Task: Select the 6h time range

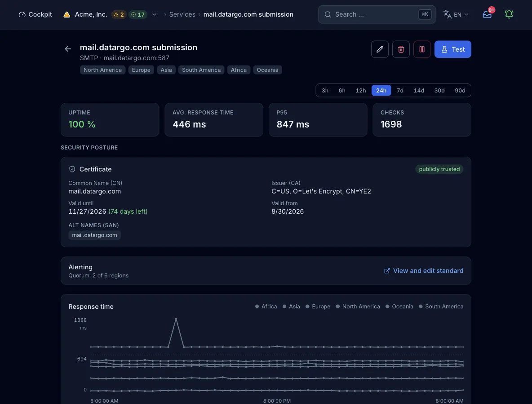Action: coord(342,91)
